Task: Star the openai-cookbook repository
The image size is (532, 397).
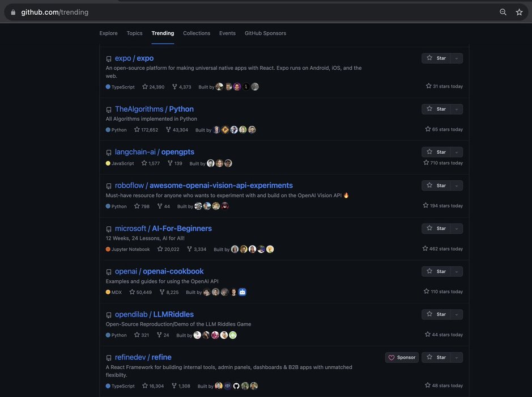Action: 436,271
